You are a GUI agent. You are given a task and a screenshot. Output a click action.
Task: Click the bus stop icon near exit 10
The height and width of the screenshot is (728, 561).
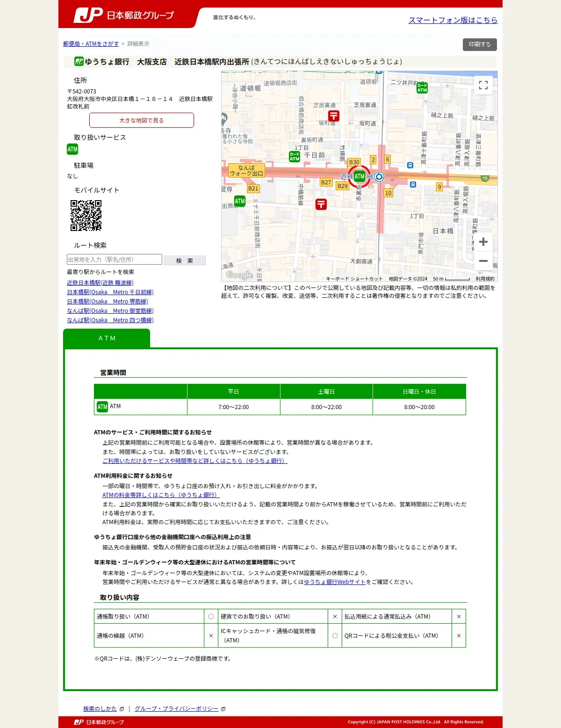(x=413, y=184)
